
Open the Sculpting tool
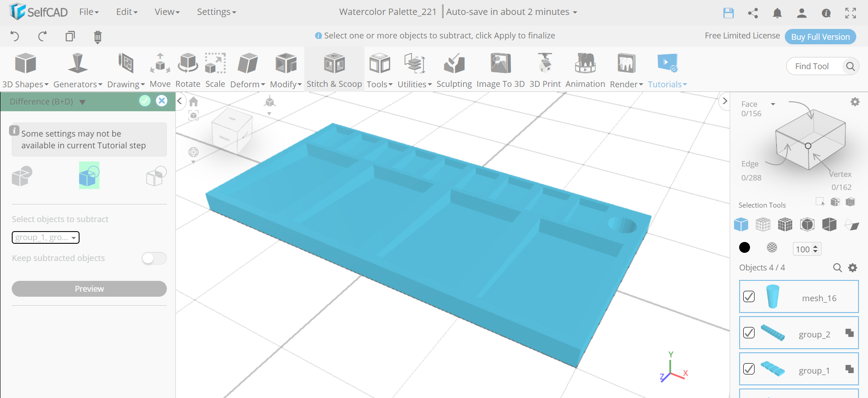[454, 70]
